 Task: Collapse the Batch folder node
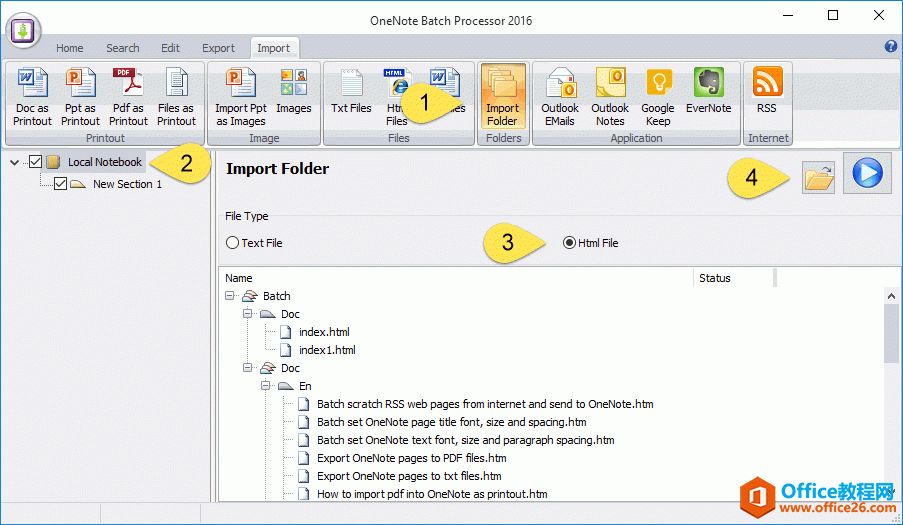[230, 296]
